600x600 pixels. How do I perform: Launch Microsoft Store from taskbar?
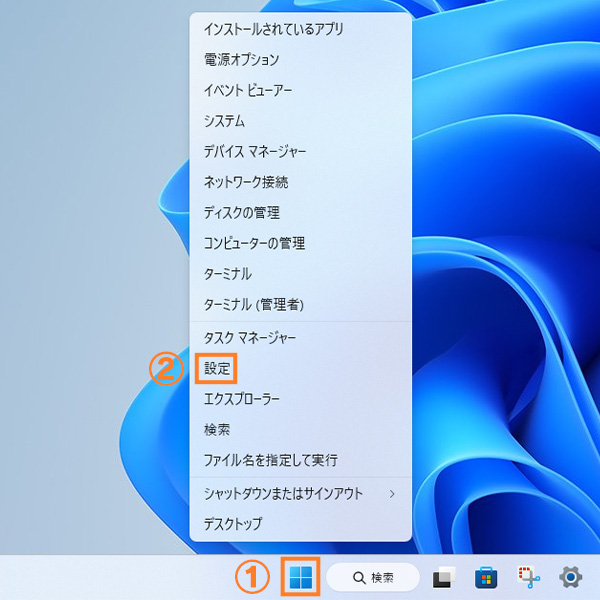click(x=486, y=577)
